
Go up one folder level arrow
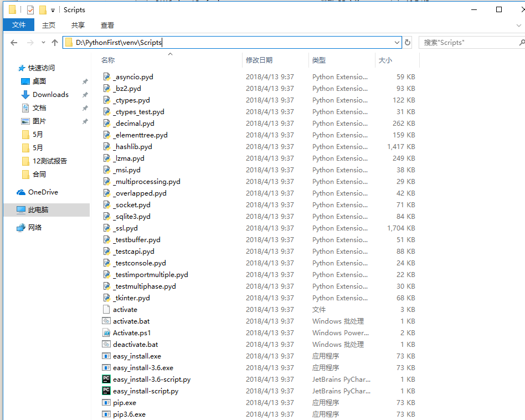pos(55,43)
